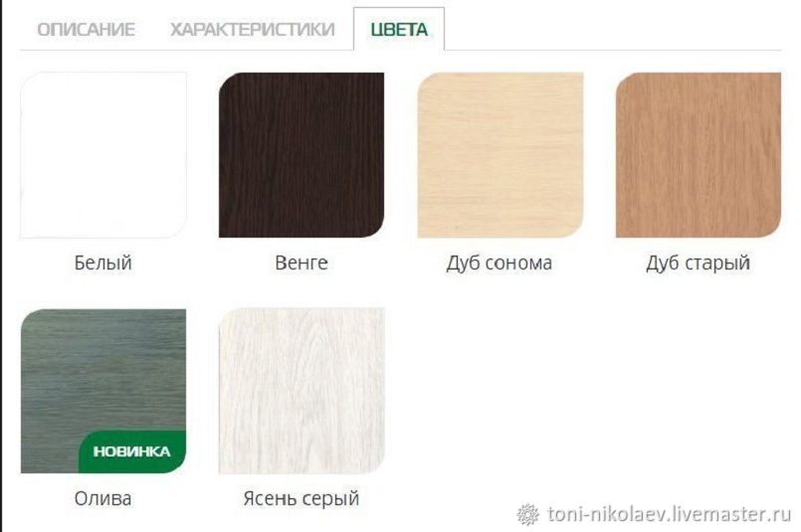Pick the Ясень серый swatch
The height and width of the screenshot is (532, 801).
click(x=301, y=391)
